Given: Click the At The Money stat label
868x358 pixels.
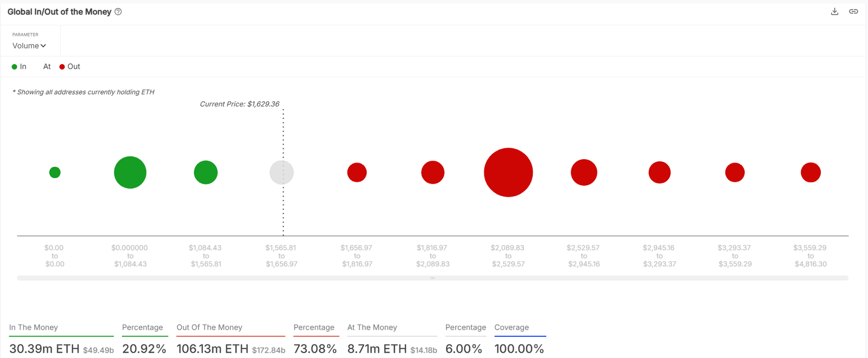Looking at the screenshot, I should pyautogui.click(x=372, y=328).
